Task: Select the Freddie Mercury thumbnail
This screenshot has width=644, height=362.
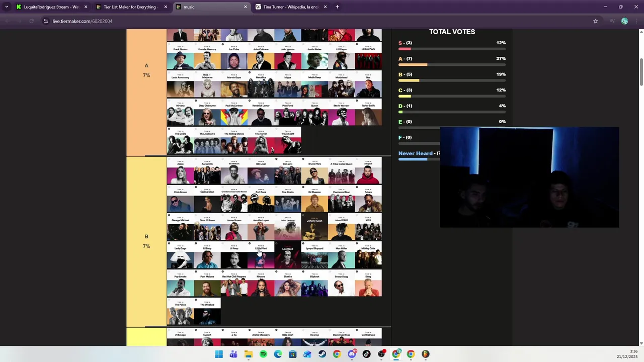Action: (x=207, y=56)
